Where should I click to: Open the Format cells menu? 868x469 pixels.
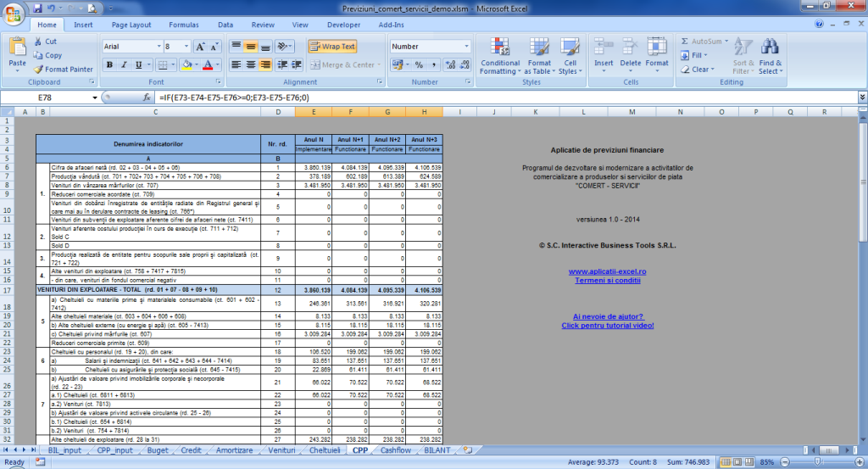[x=657, y=55]
